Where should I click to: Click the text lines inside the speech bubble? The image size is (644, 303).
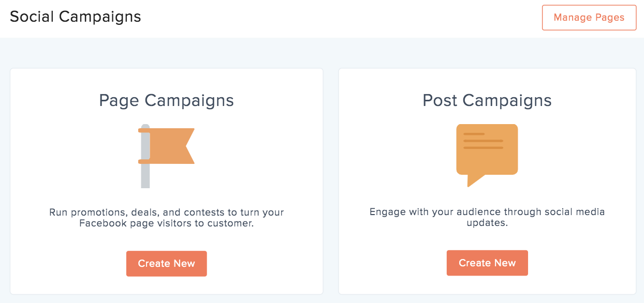click(x=482, y=141)
